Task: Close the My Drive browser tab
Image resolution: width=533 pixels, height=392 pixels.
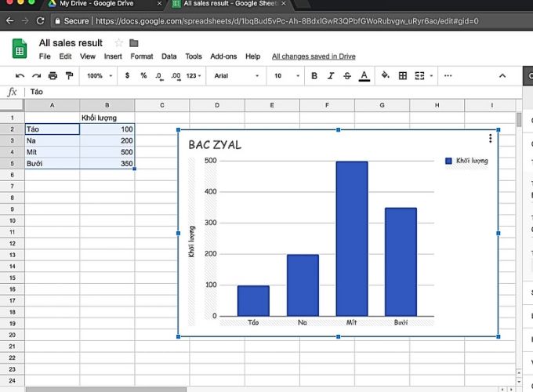Action: 159,3
